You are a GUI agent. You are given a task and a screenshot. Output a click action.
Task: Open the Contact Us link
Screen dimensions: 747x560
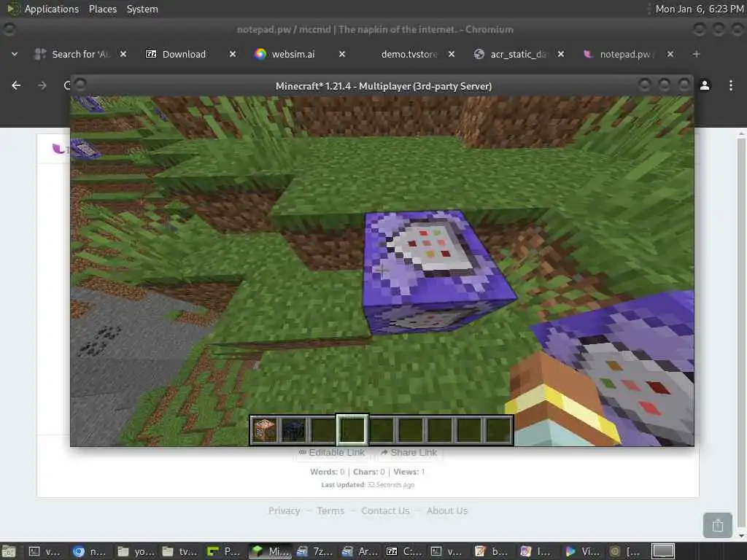385,510
